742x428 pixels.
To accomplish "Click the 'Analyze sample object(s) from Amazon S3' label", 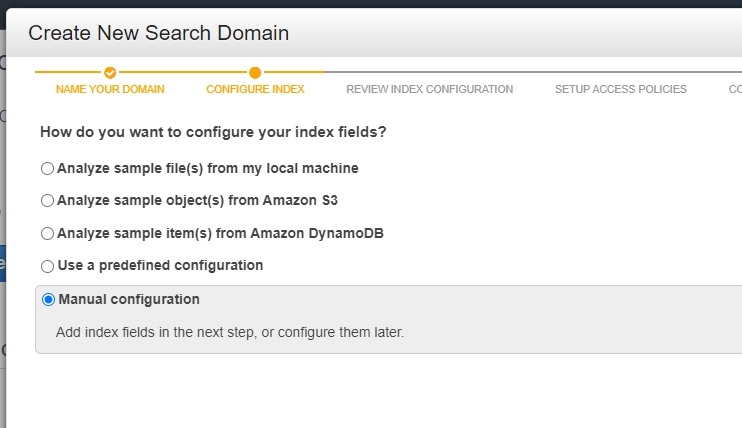I will pyautogui.click(x=197, y=200).
